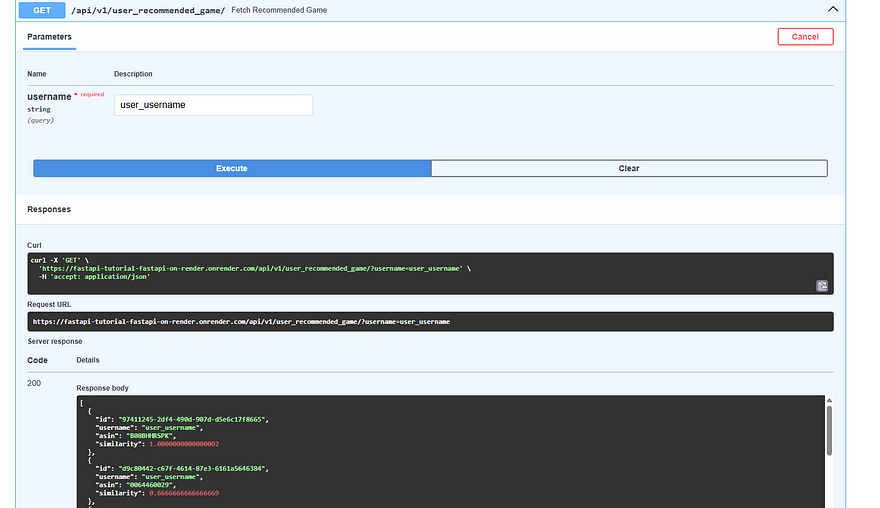Click the "Fetch Recommended Game" summary text
Screen dimensions: 880x508
point(279,9)
